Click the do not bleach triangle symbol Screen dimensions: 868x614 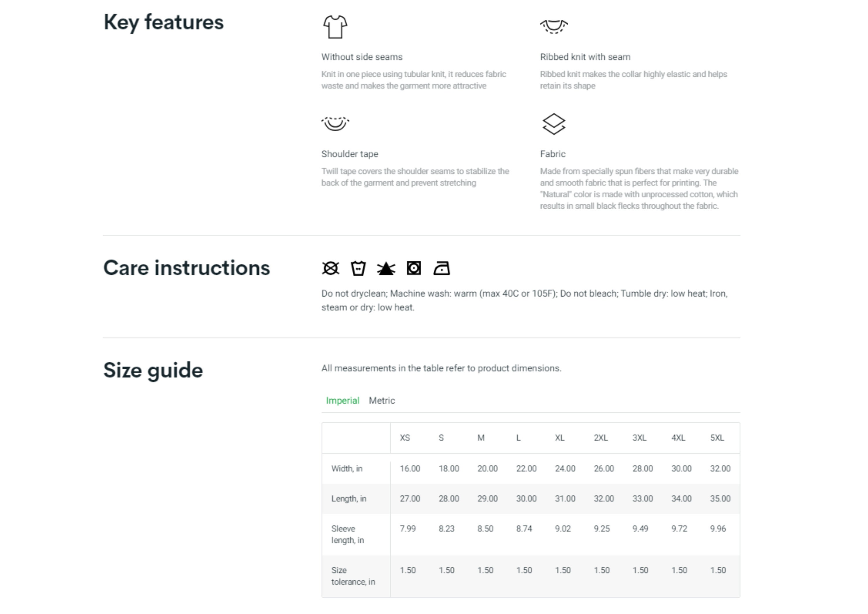coord(386,269)
